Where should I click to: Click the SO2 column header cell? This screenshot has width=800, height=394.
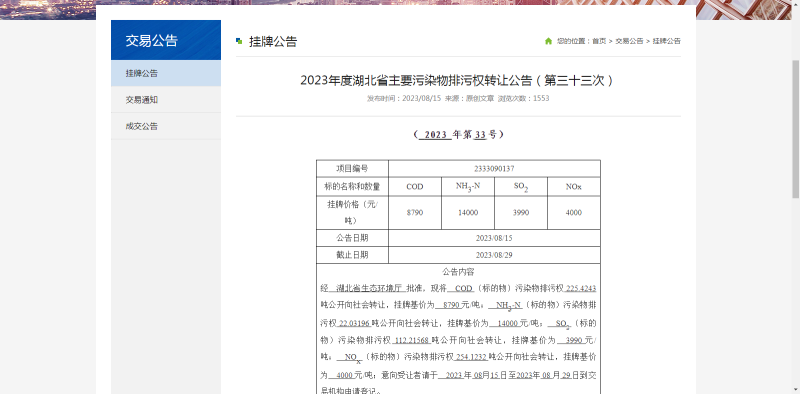521,186
